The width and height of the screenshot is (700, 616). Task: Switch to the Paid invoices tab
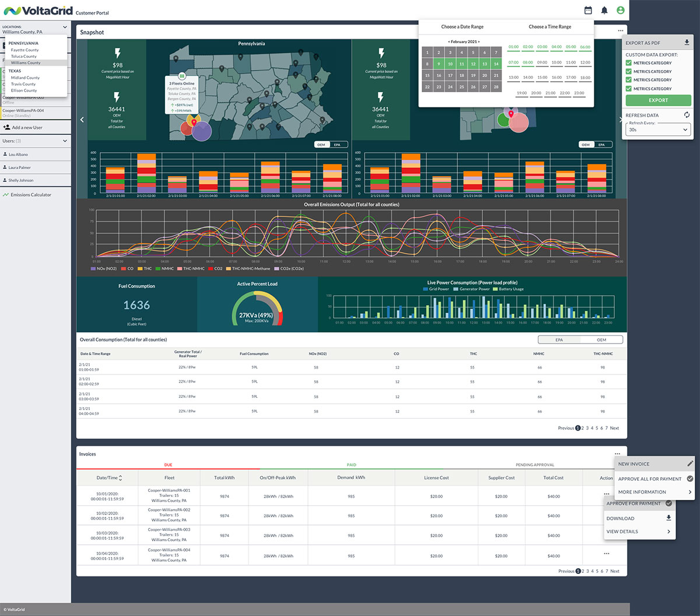[x=351, y=465]
